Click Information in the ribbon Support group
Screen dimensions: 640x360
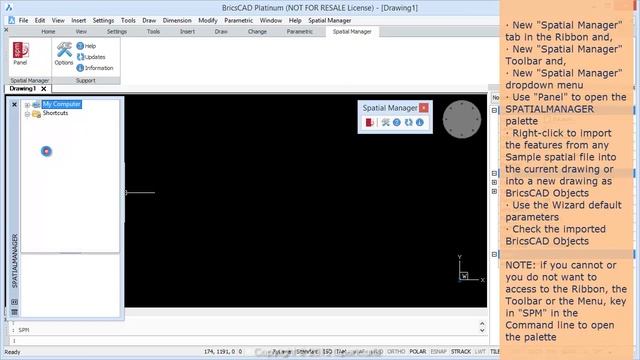(95, 68)
